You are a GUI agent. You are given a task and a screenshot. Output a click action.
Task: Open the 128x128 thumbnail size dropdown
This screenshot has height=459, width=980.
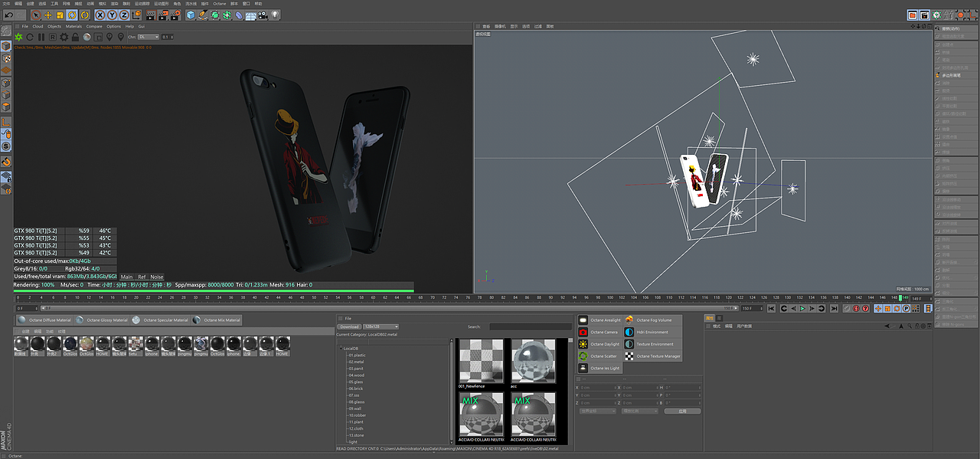(381, 326)
